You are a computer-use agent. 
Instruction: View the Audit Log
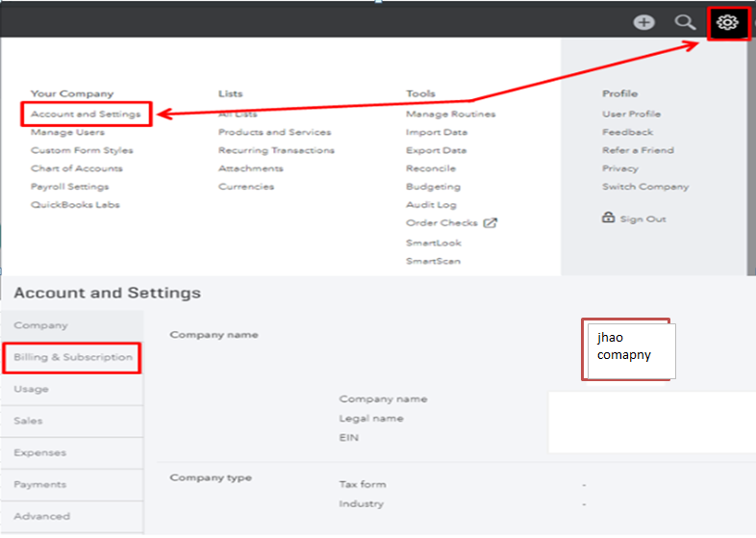pyautogui.click(x=432, y=205)
